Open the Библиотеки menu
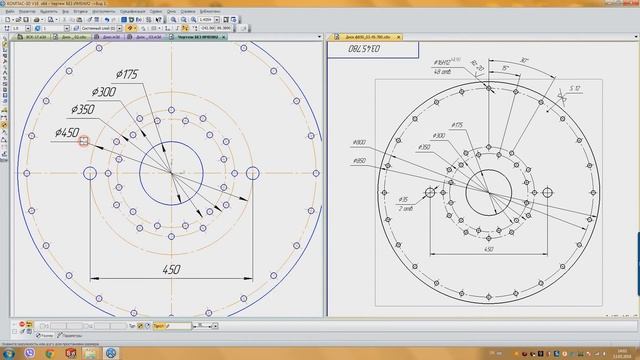The height and width of the screenshot is (360, 640). tap(210, 11)
